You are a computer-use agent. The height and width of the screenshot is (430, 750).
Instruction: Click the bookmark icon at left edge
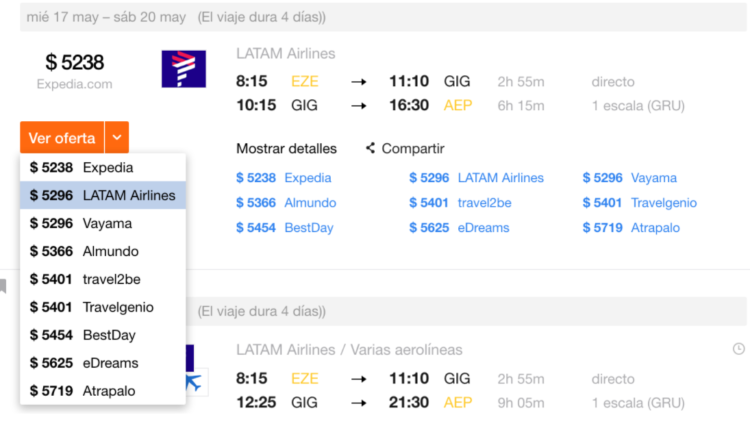click(3, 286)
